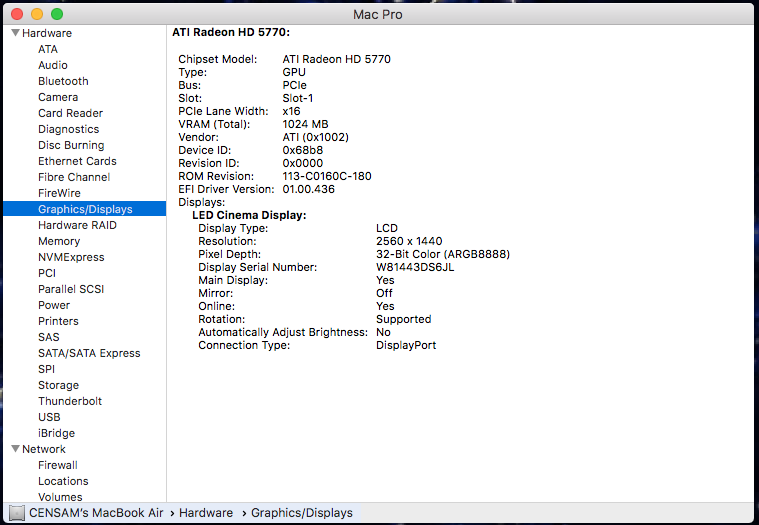Viewport: 759px width, 525px height.
Task: Click Hardware in the path bar
Action: [206, 513]
